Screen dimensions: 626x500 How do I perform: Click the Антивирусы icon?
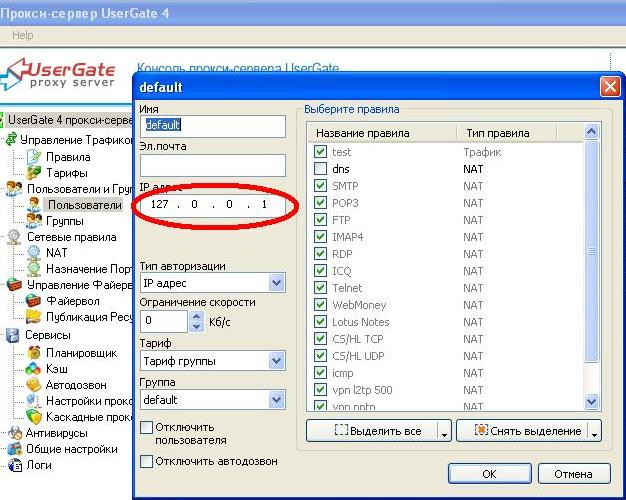click(15, 433)
